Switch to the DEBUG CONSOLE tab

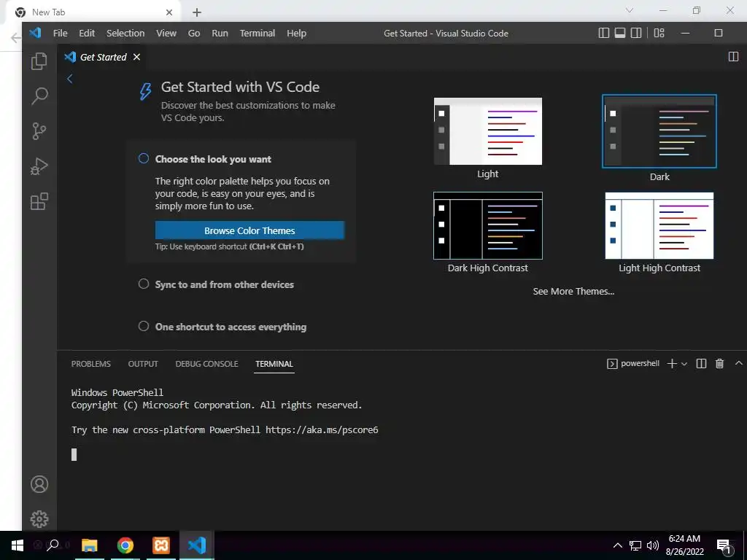(x=206, y=364)
